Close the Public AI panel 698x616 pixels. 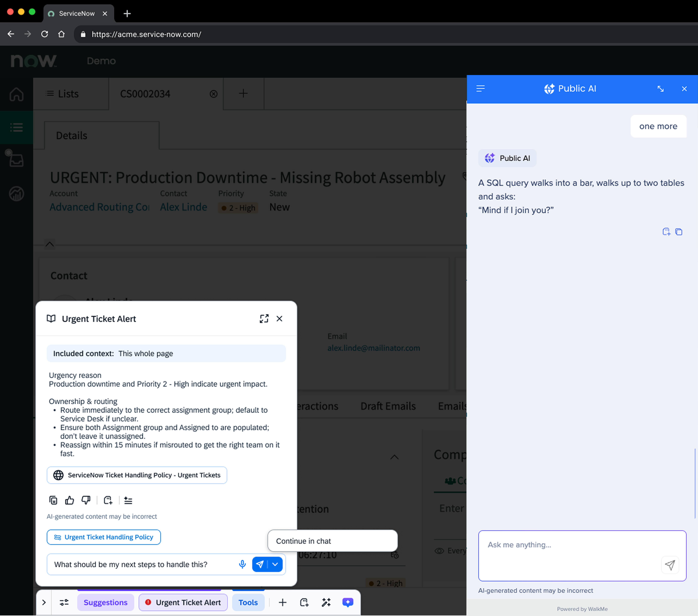(684, 89)
